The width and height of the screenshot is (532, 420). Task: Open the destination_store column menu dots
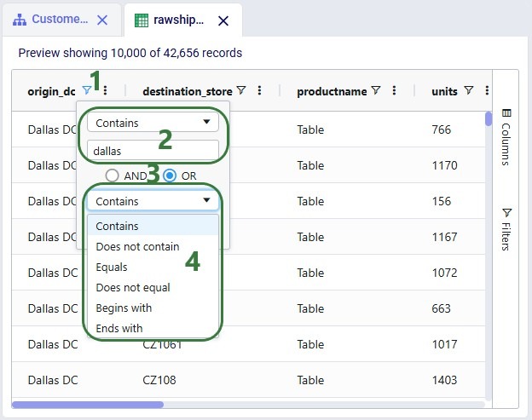point(259,90)
